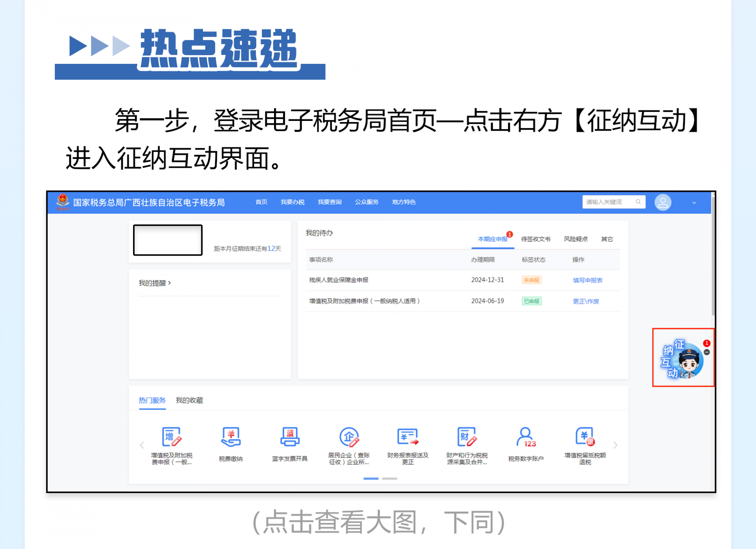The height and width of the screenshot is (549, 756).
Task: Open the 我要办税 menu
Action: (x=292, y=202)
